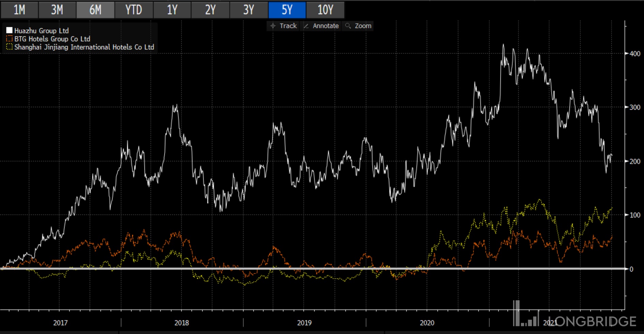Click the active 5Y range tab
Viewport: 644px width, 334px height.
pyautogui.click(x=287, y=10)
